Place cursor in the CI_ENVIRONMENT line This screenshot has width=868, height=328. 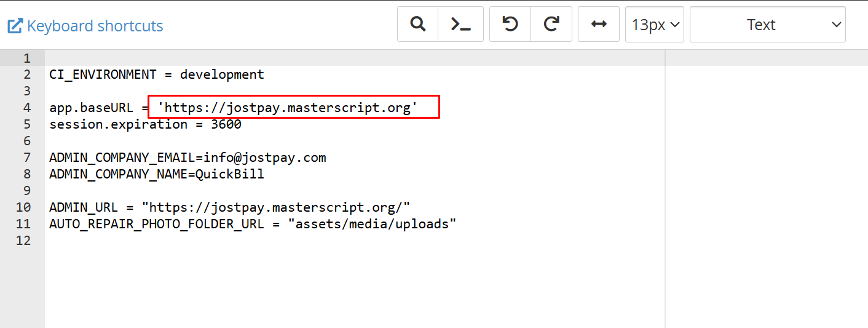click(157, 74)
